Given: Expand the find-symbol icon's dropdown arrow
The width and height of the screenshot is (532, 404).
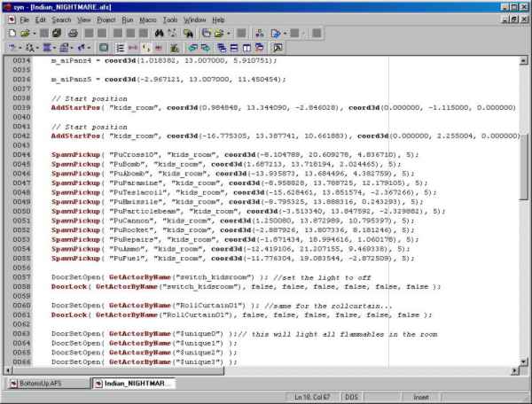Looking at the screenshot, I should (37, 48).
